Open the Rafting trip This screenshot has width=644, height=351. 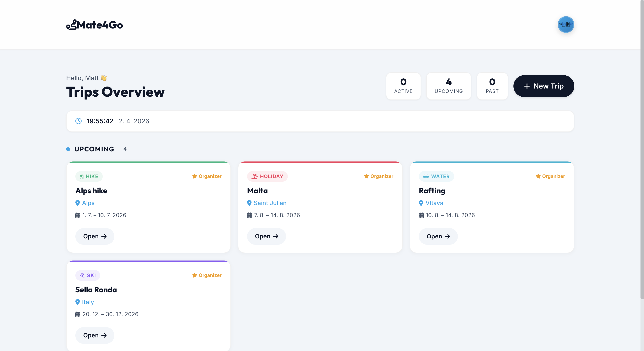pos(438,236)
